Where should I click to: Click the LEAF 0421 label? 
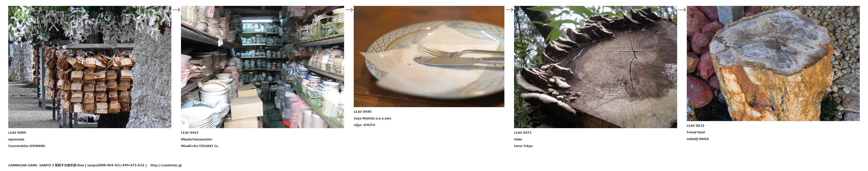click(x=190, y=133)
